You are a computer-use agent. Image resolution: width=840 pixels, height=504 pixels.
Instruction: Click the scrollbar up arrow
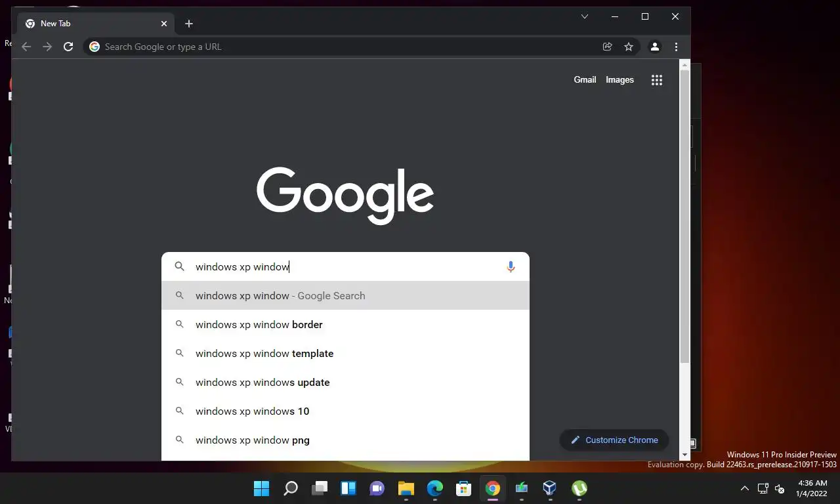click(684, 64)
